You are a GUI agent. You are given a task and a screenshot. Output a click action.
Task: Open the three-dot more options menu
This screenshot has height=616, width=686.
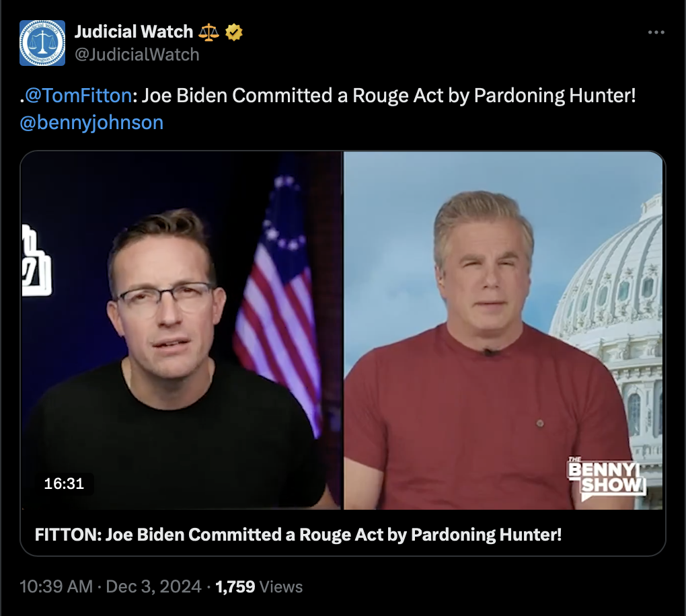pyautogui.click(x=656, y=32)
